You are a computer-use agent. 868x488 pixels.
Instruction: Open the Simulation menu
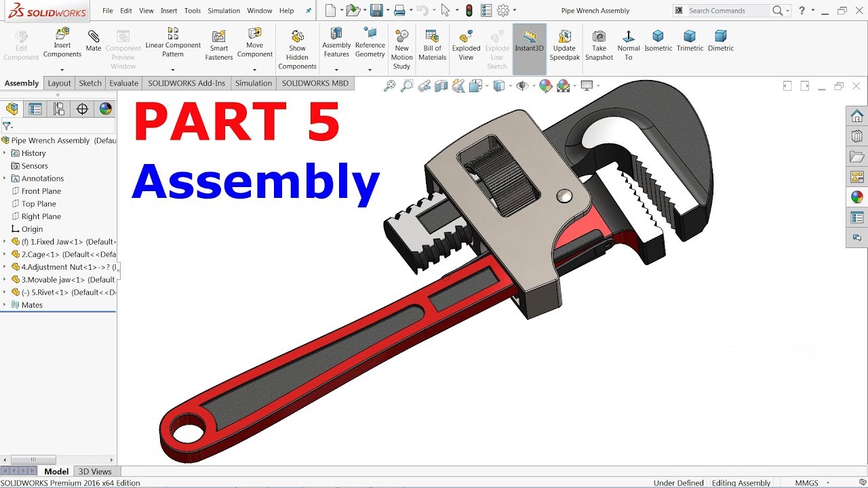(x=224, y=11)
